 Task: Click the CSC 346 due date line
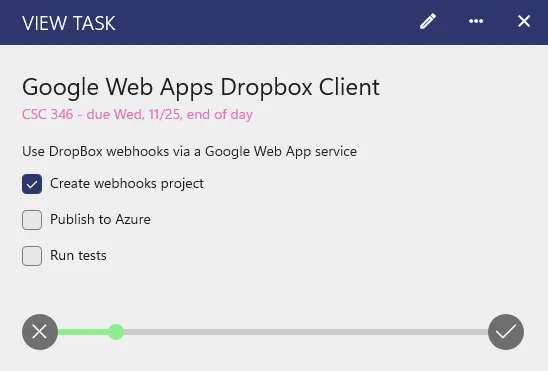pyautogui.click(x=137, y=115)
